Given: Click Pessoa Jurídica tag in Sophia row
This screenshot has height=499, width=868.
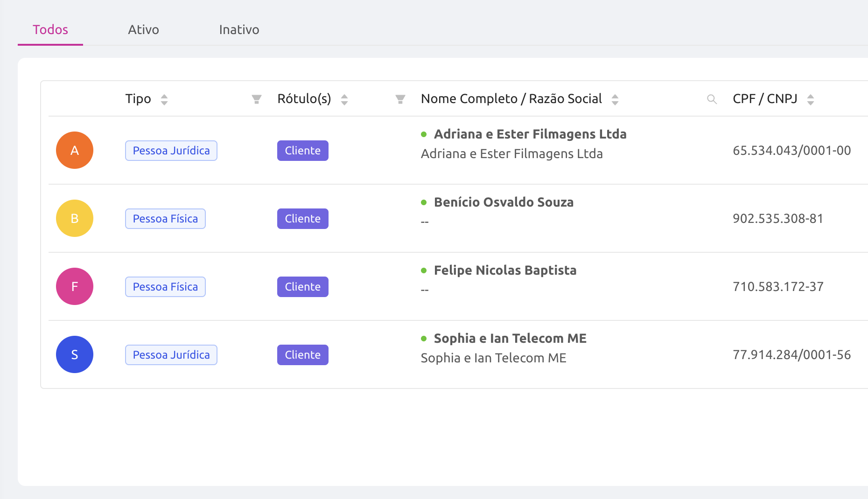Looking at the screenshot, I should pyautogui.click(x=171, y=355).
